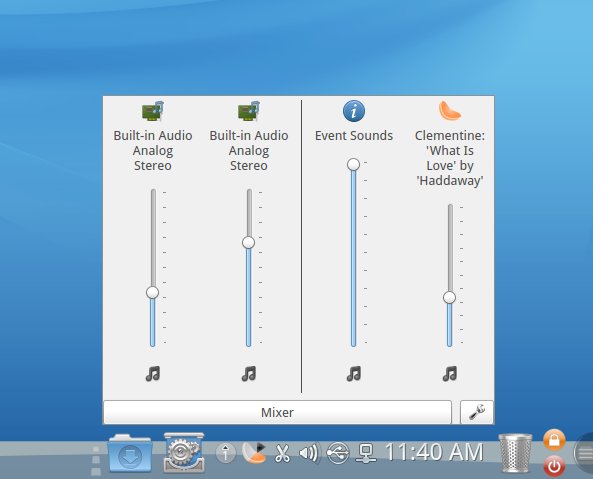Click the 11:40 AM clock
This screenshot has height=479, width=593.
(434, 453)
